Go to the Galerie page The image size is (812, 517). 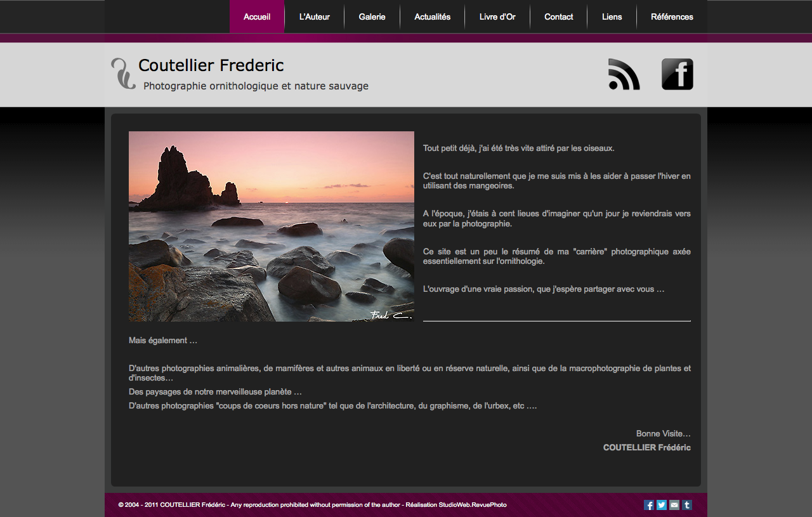372,17
